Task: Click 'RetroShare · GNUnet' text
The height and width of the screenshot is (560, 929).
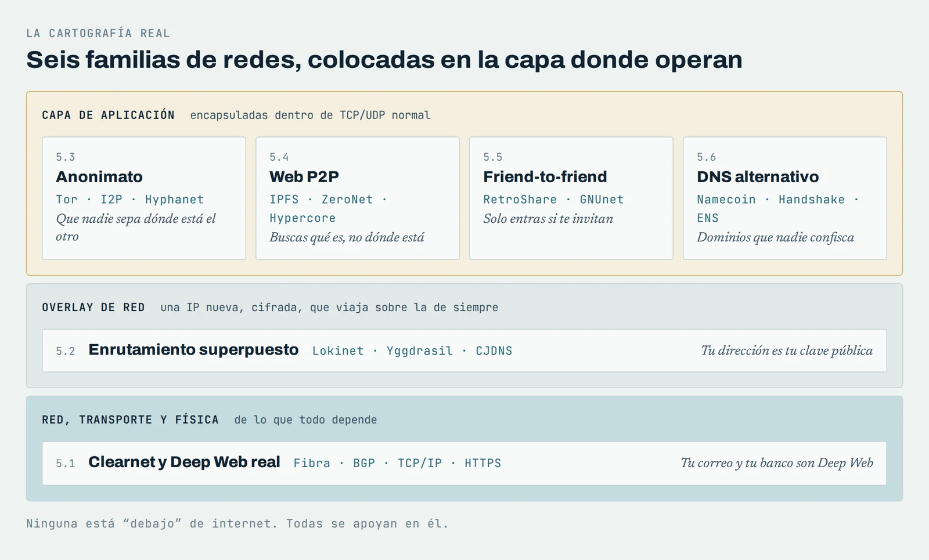Action: (x=553, y=200)
